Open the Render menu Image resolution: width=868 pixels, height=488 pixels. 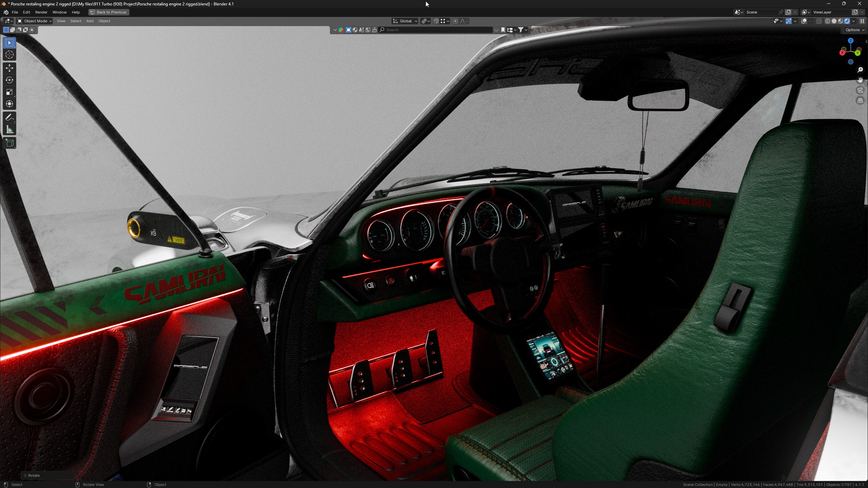pos(41,12)
